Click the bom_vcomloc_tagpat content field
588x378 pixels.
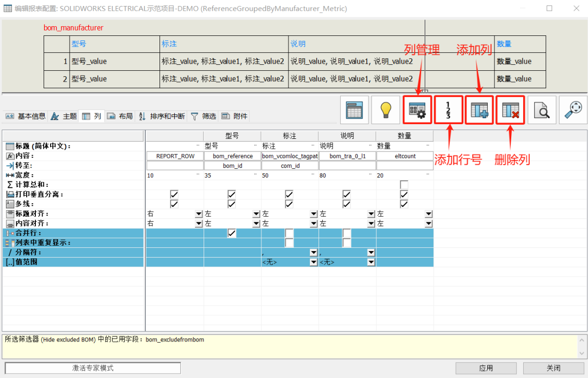(x=290, y=156)
